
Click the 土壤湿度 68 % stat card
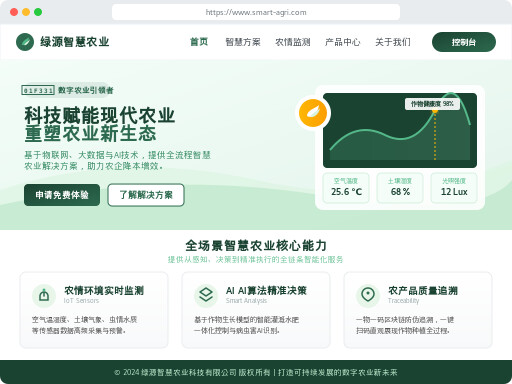click(400, 188)
